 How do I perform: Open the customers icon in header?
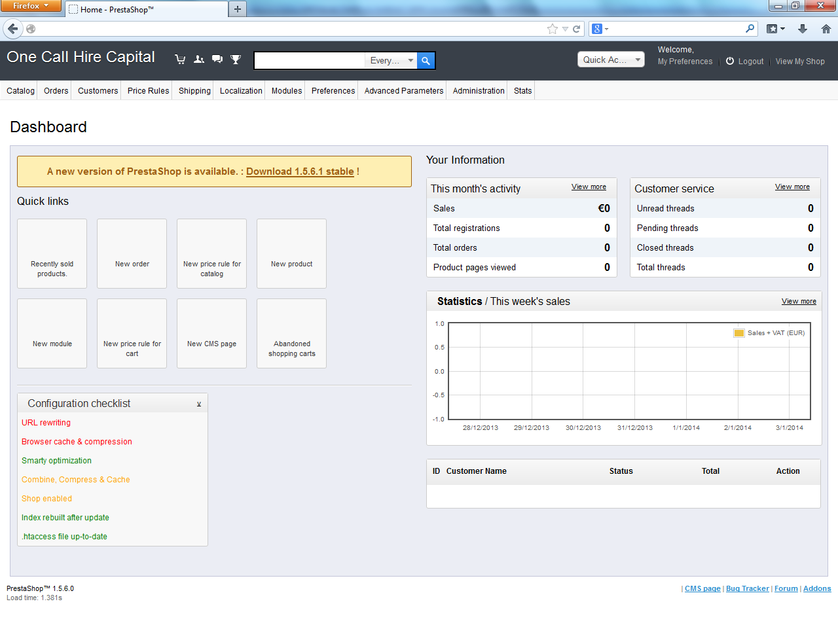(x=199, y=60)
